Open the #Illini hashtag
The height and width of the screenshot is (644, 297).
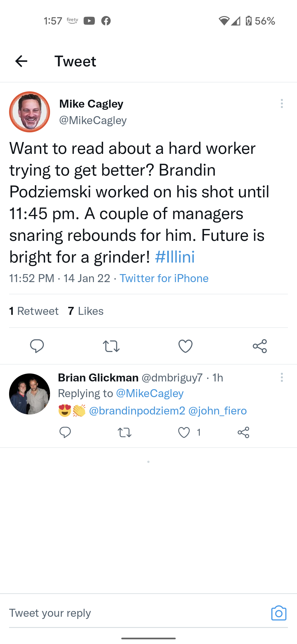[x=175, y=257]
